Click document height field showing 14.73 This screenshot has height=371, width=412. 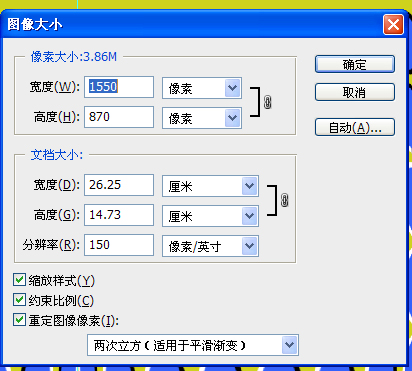click(x=119, y=215)
